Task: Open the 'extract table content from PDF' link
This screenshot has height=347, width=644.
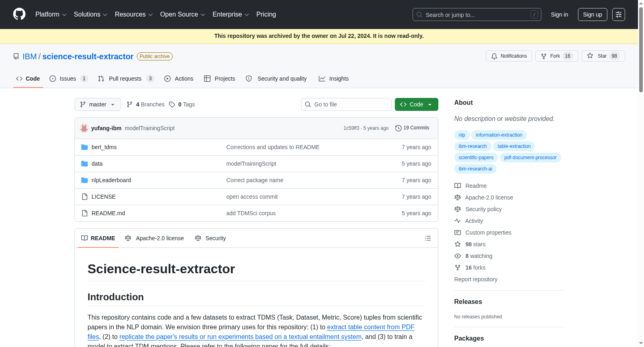Action: 371,327
